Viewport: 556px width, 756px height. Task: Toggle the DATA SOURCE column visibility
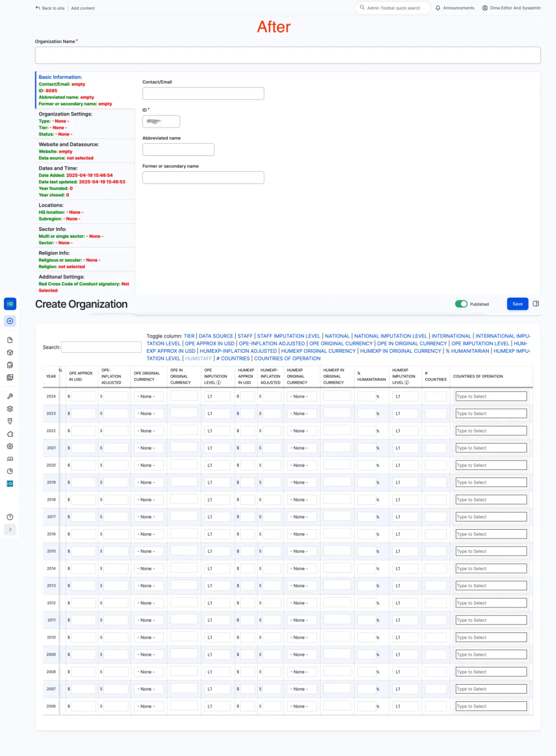pyautogui.click(x=216, y=336)
